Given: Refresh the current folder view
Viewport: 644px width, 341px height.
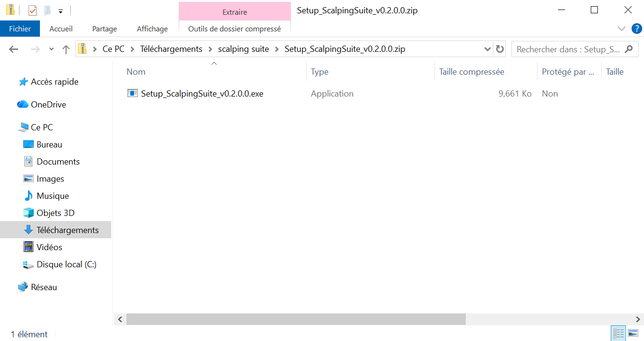Looking at the screenshot, I should click(x=500, y=49).
